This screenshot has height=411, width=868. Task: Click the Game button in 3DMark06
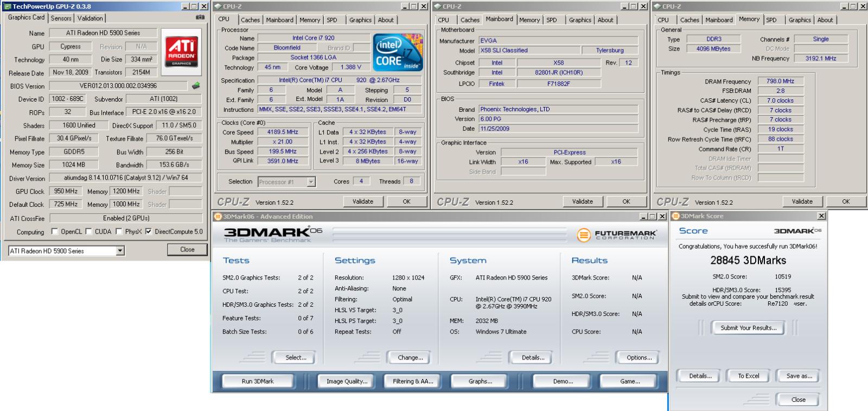(630, 381)
